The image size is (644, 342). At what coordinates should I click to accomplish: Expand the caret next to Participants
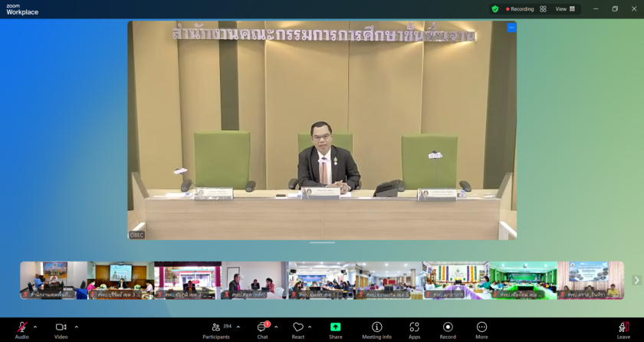(238, 327)
